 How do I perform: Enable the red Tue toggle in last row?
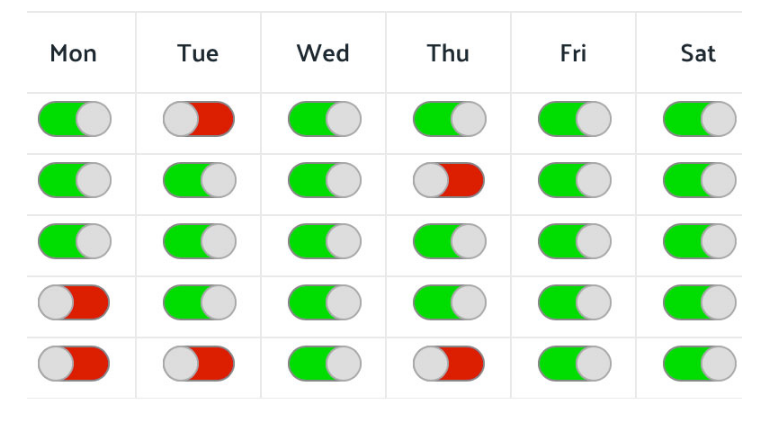coord(199,364)
